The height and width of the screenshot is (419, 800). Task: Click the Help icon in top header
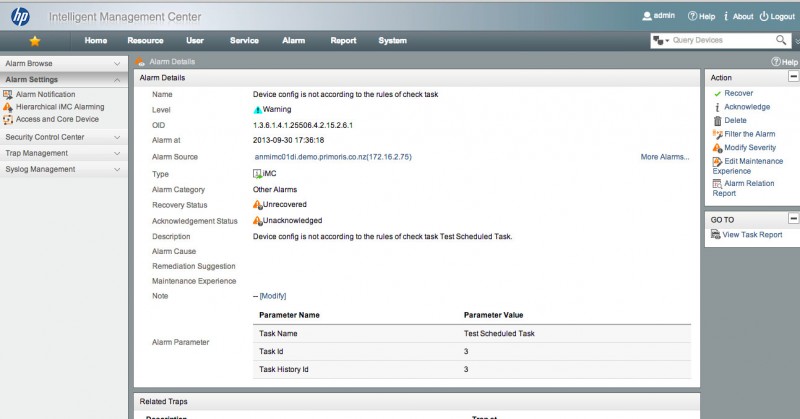point(692,16)
